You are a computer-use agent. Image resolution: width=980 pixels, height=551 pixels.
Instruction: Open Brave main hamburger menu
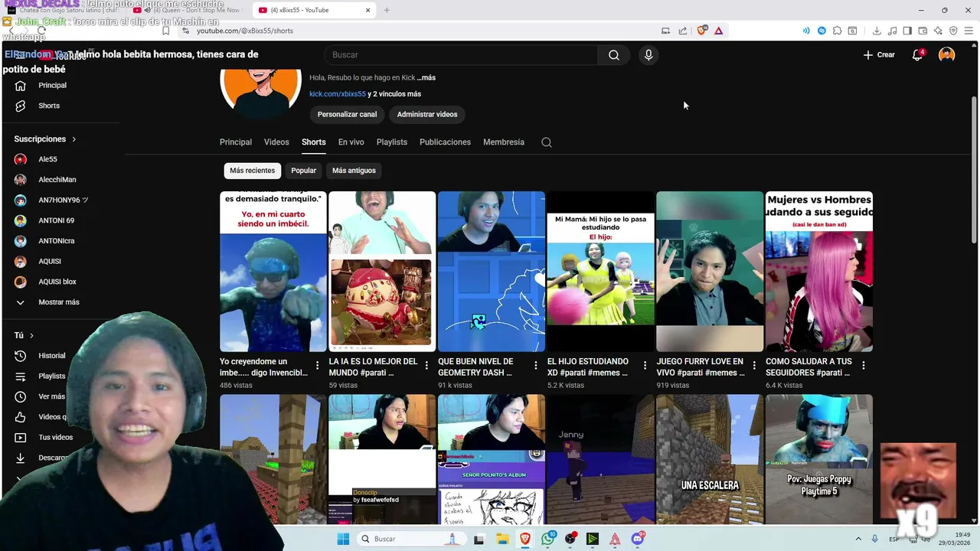click(969, 31)
